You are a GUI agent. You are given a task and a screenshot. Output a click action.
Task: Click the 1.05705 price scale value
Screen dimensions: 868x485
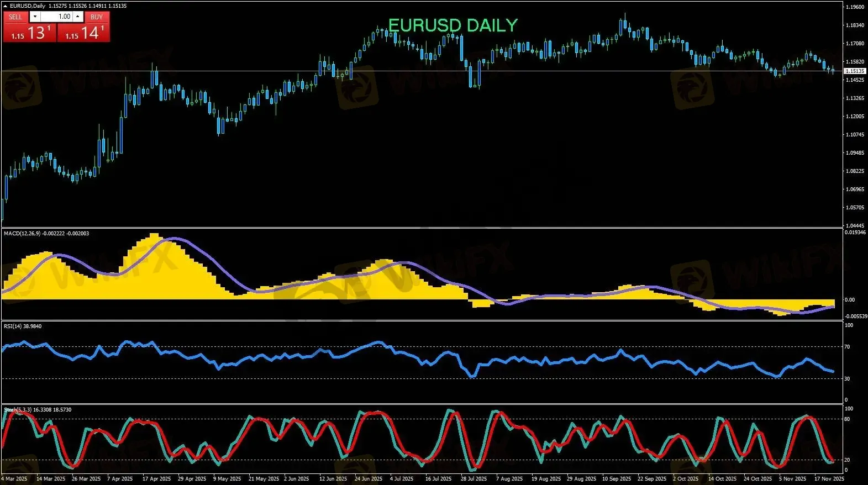click(855, 208)
